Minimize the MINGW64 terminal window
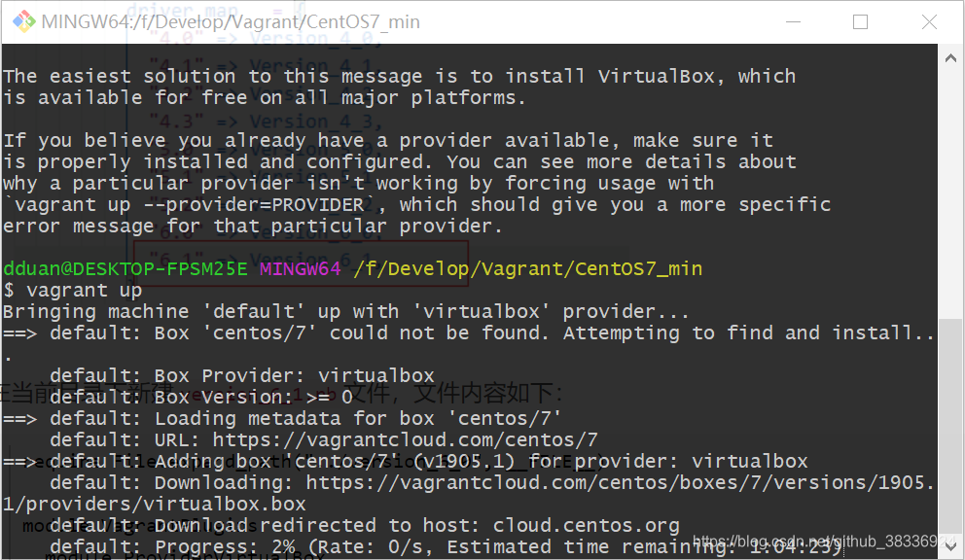 click(x=793, y=22)
